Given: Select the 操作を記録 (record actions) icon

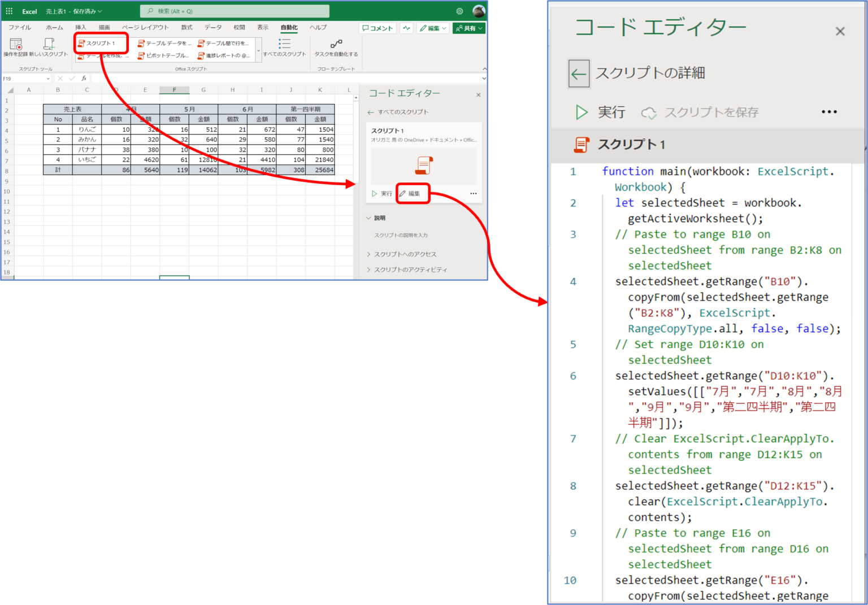Looking at the screenshot, I should coord(15,45).
